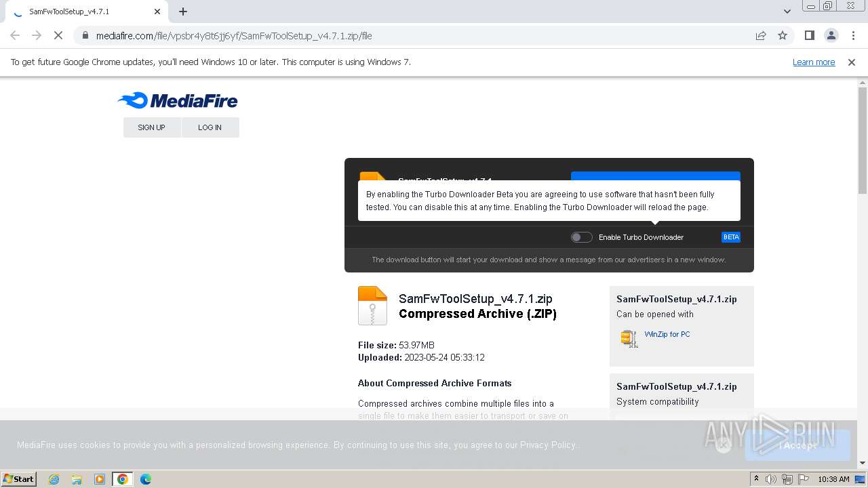
Task: Launch Microsoft Edge from the taskbar
Action: tap(146, 479)
